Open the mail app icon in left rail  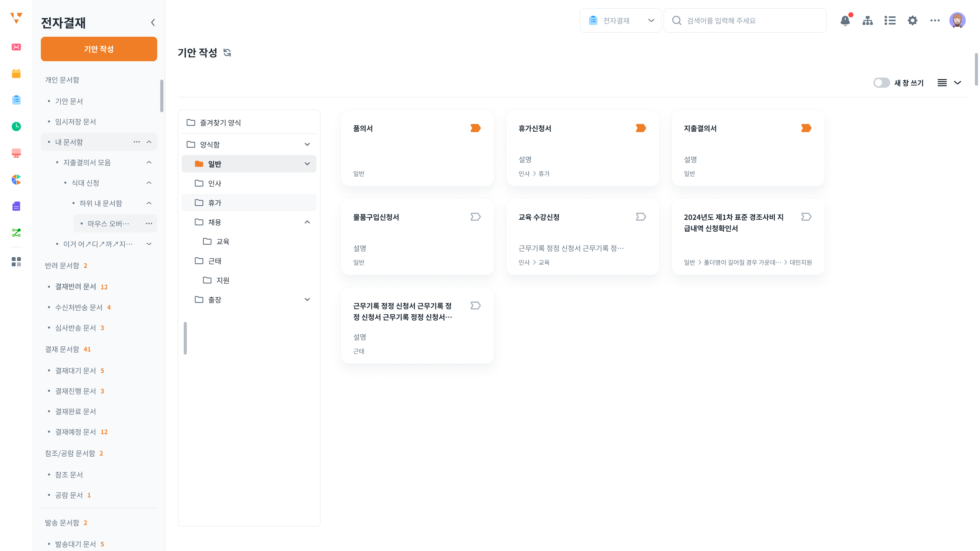(16, 47)
